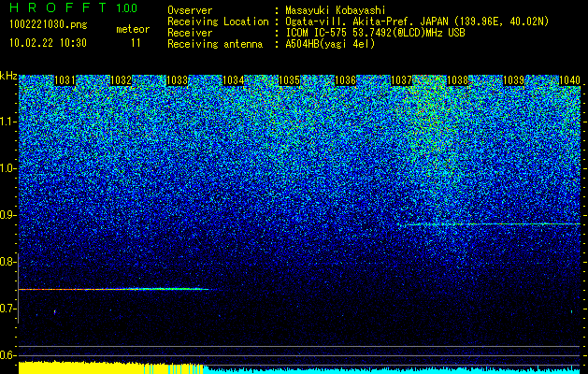The width and height of the screenshot is (588, 374).
Task: Click the 1033 time marker
Action: tap(177, 80)
